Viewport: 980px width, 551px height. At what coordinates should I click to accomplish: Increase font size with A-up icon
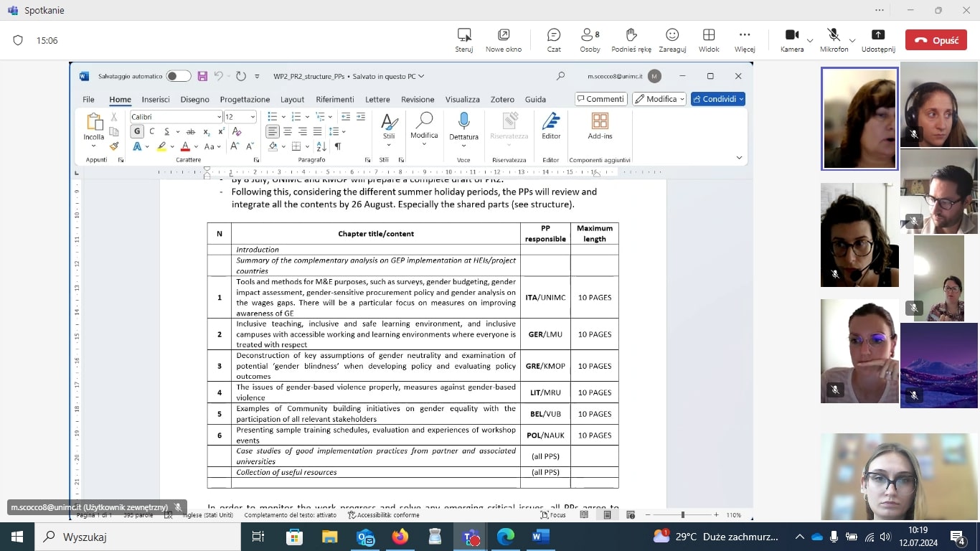tap(235, 146)
